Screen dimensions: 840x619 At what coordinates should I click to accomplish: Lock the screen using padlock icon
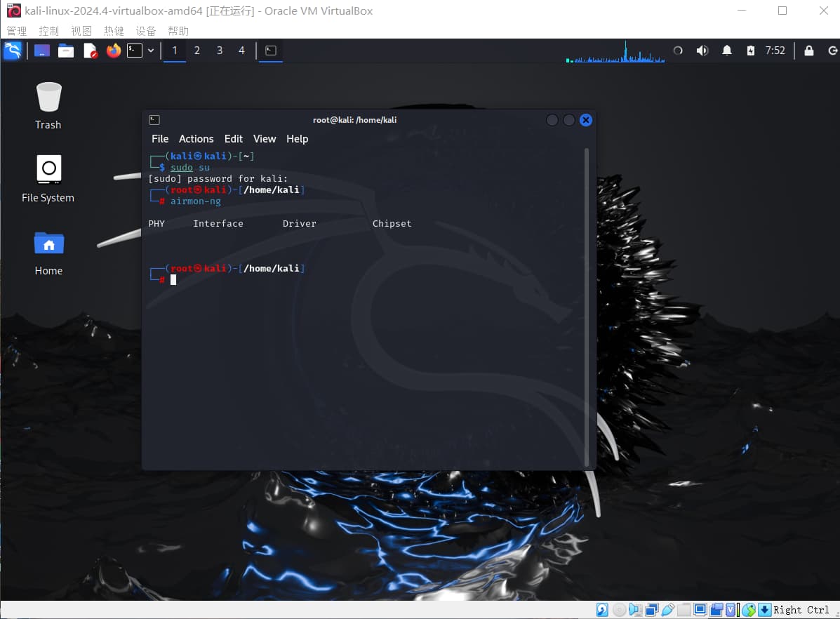pos(809,51)
